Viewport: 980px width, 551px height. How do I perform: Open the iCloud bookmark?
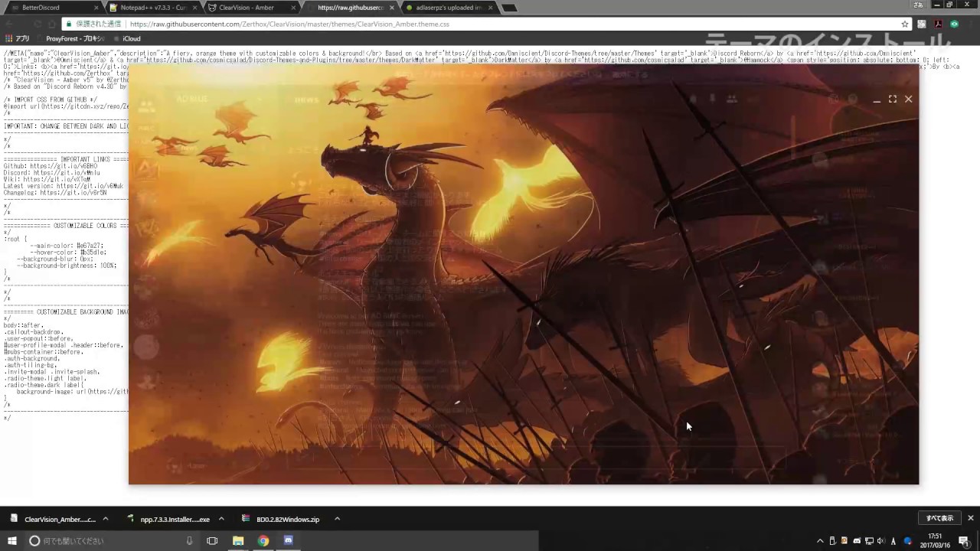tap(126, 38)
